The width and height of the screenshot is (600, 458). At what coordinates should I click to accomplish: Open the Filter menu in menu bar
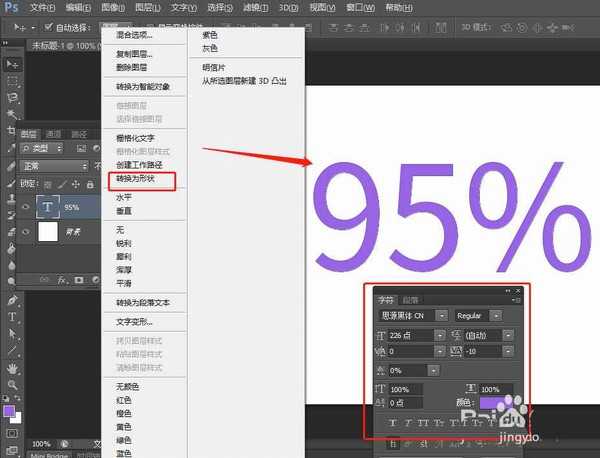pos(251,7)
